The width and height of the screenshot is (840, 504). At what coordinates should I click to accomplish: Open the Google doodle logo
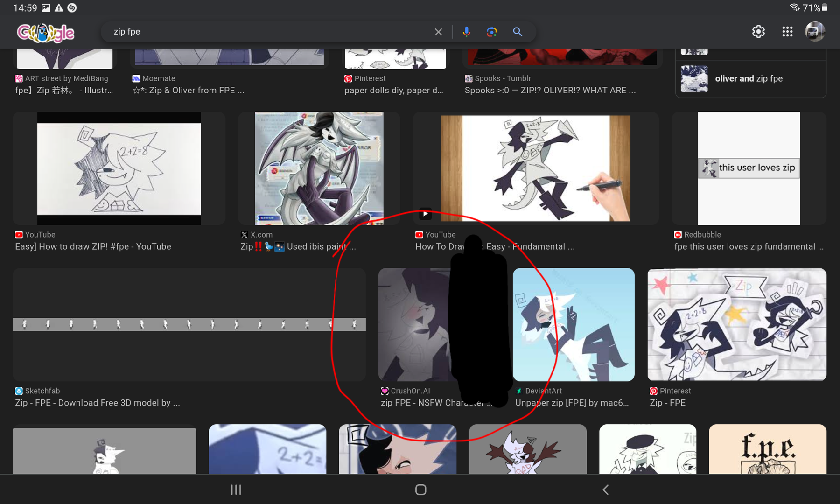click(x=46, y=32)
